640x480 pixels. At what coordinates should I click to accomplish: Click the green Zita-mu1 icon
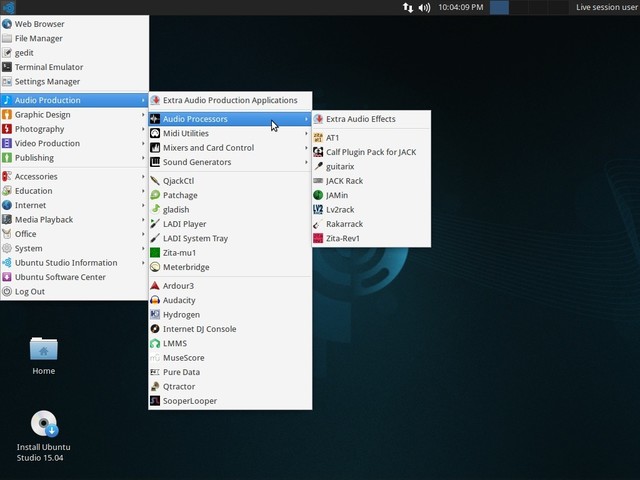(x=155, y=253)
